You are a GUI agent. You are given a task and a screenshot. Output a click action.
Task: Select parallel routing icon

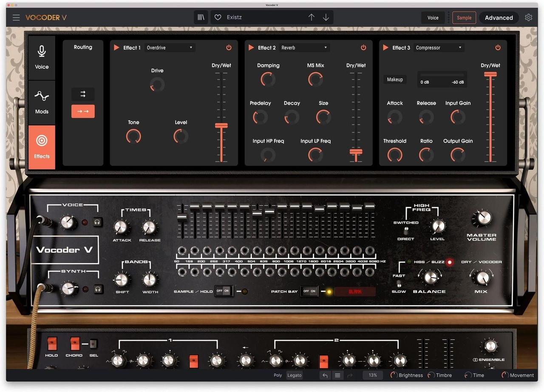pyautogui.click(x=83, y=94)
